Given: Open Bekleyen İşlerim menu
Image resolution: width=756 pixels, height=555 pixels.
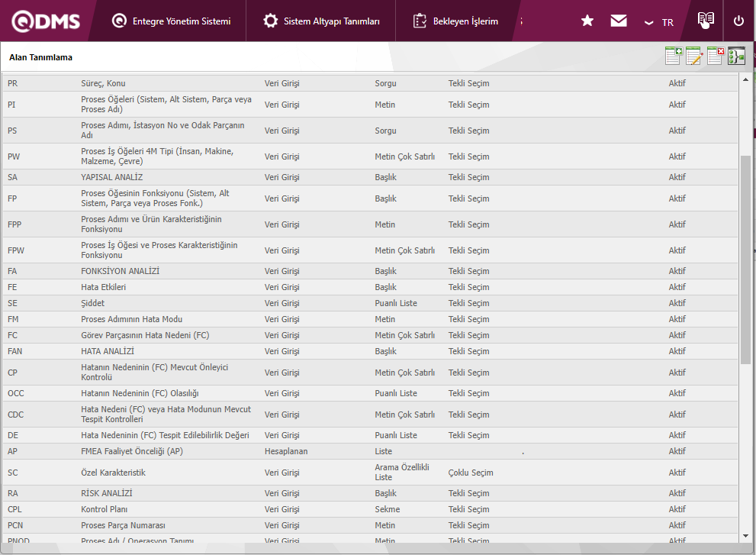Looking at the screenshot, I should pos(455,21).
